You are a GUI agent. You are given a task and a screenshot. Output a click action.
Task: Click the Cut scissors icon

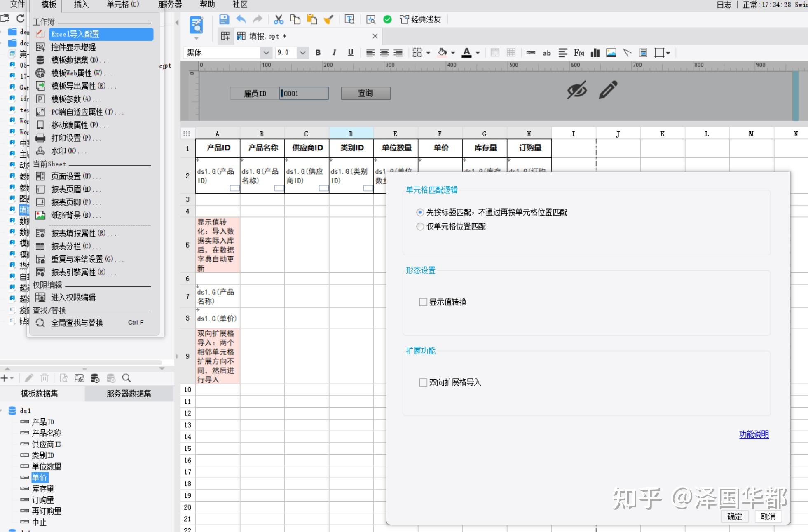[x=279, y=19]
